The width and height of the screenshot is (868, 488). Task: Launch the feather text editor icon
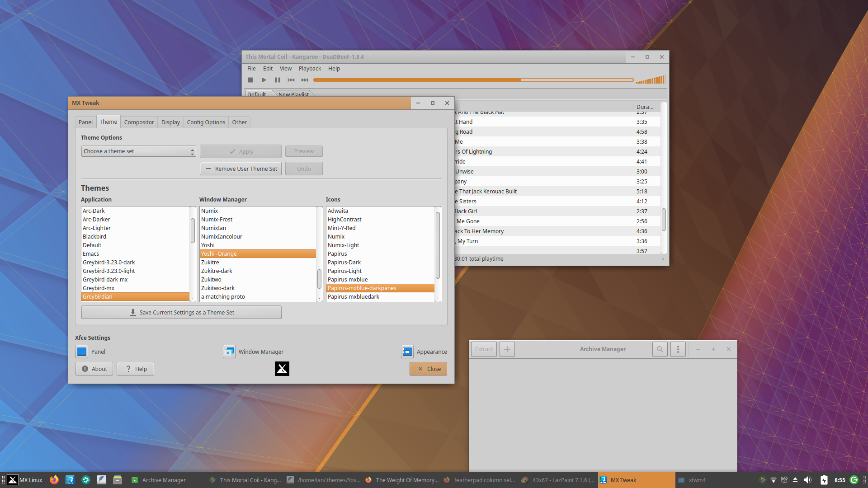coord(102,480)
